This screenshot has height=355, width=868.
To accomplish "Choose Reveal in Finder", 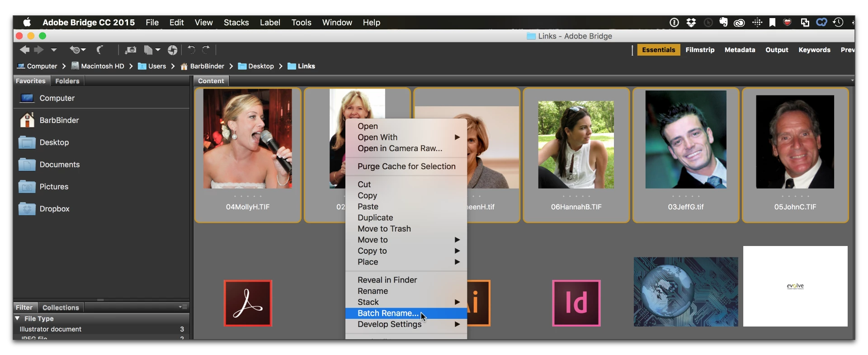I will click(406, 280).
